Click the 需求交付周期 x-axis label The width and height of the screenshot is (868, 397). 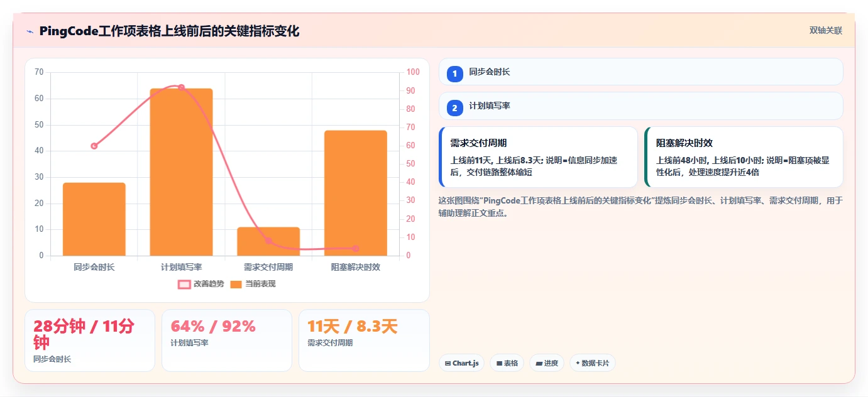pos(268,267)
